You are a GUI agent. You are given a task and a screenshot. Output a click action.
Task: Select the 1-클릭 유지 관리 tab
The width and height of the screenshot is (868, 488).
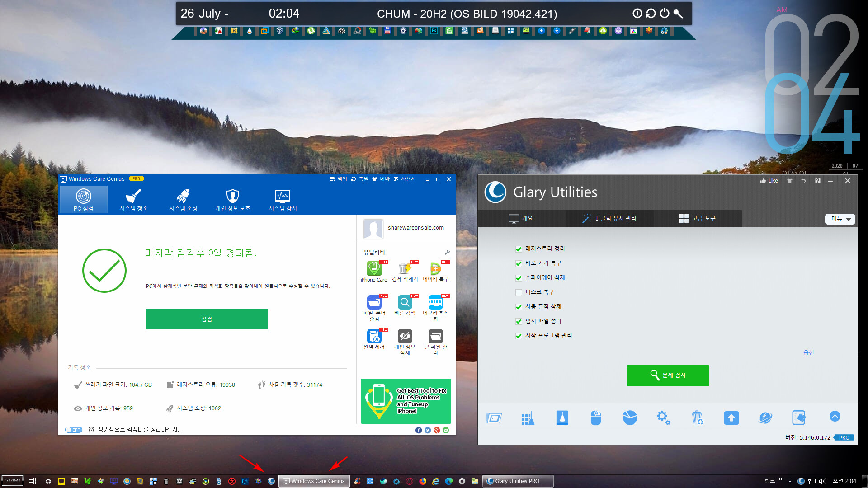[x=609, y=218]
